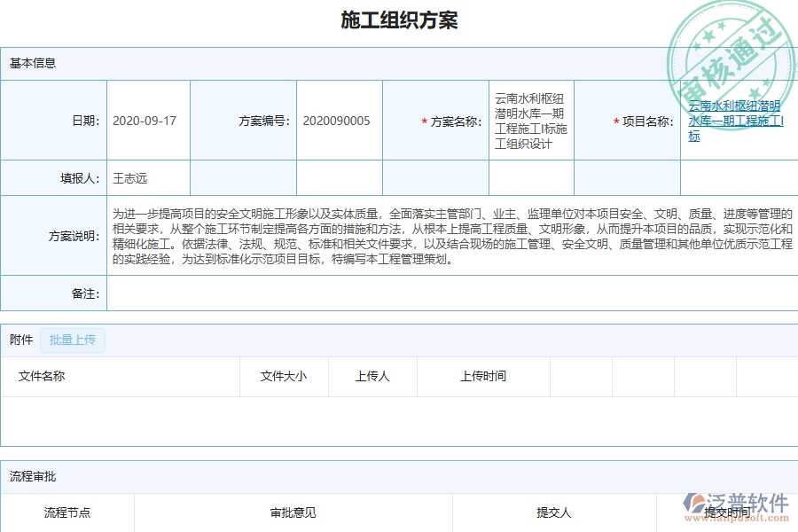This screenshot has width=798, height=532.
Task: Click the 附件 attachments section header
Action: (x=20, y=340)
